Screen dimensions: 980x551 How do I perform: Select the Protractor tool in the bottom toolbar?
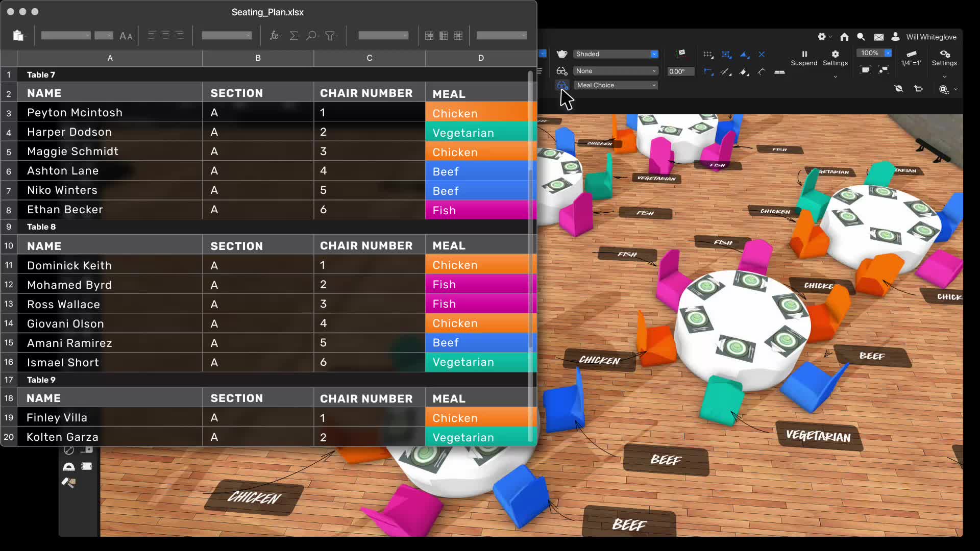(x=68, y=466)
